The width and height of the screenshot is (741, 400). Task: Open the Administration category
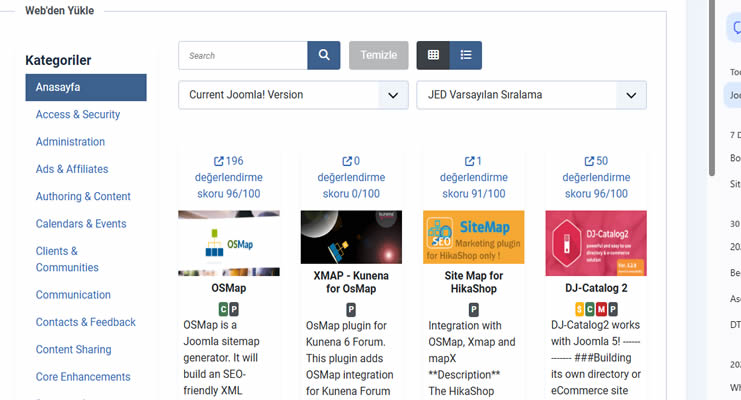70,142
